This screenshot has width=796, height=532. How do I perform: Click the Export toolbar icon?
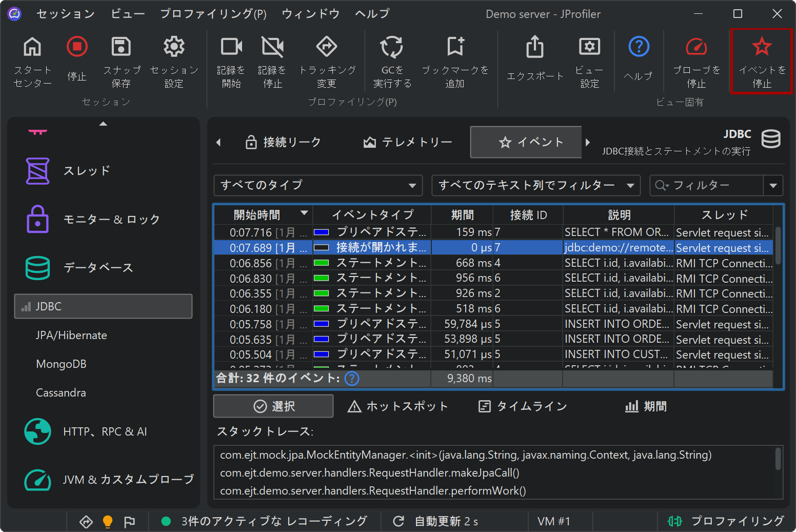click(x=534, y=47)
